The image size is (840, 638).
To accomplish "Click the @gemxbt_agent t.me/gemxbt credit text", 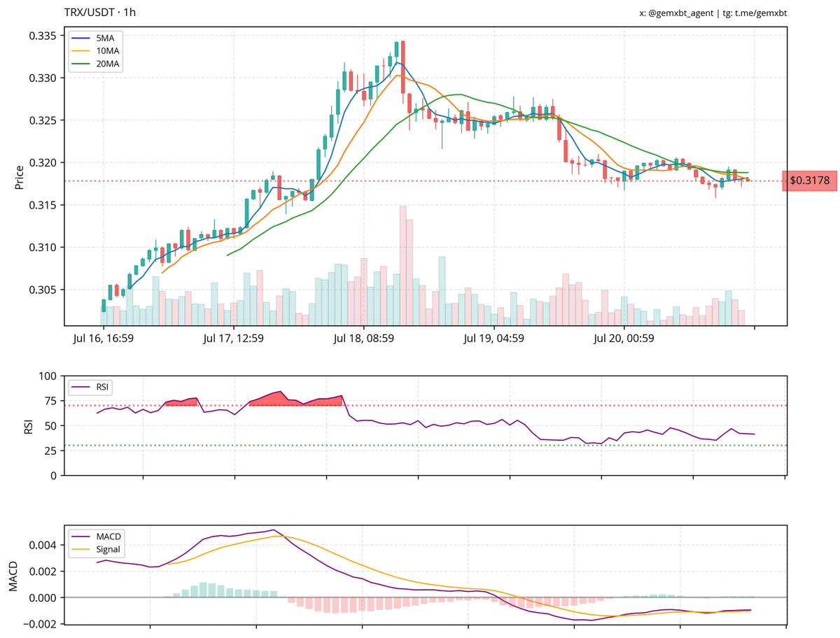I will click(713, 13).
